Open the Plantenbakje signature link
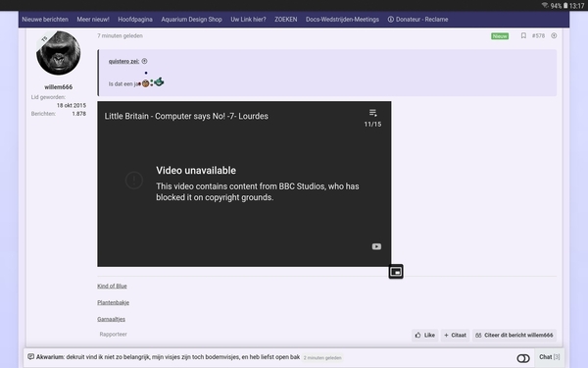 [113, 302]
